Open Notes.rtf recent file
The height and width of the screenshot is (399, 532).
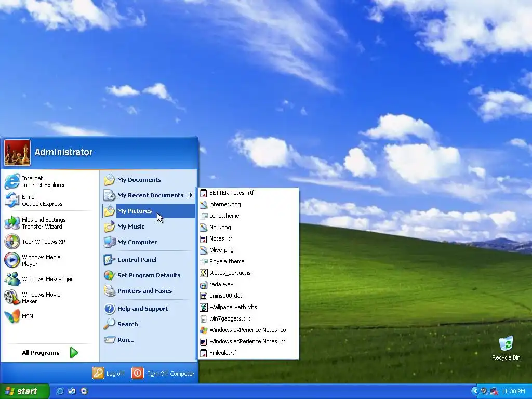pos(248,238)
